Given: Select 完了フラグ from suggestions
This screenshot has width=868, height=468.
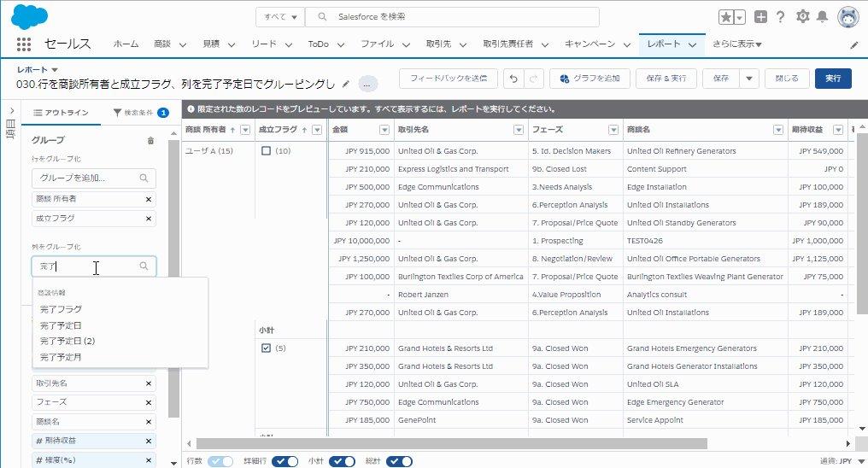Looking at the screenshot, I should pos(61,309).
